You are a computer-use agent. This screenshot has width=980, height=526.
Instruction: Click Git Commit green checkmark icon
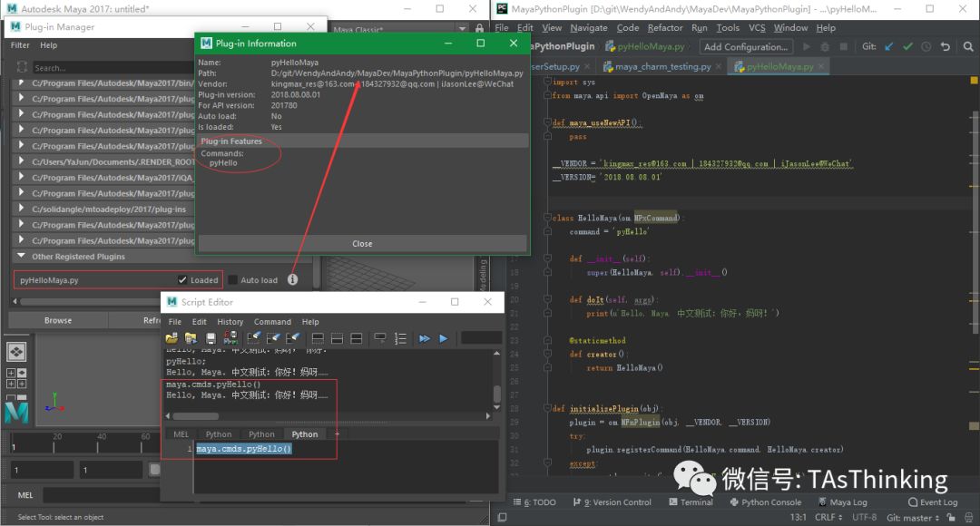907,47
